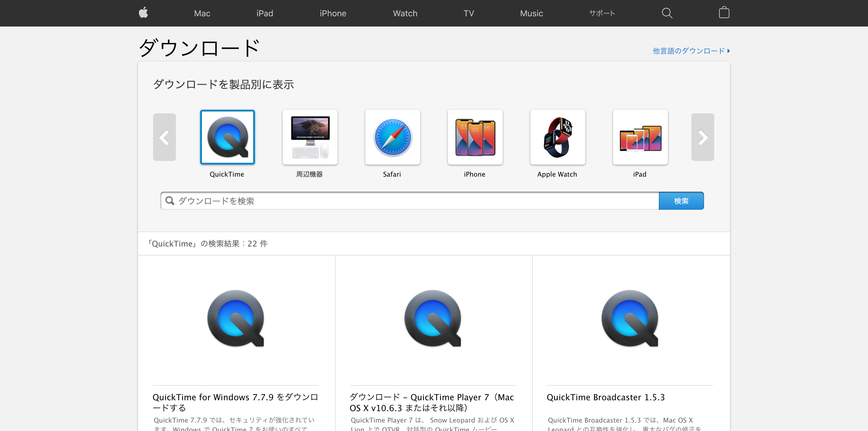868x431 pixels.
Task: Open the search magnifier in the top navigation
Action: (x=667, y=13)
